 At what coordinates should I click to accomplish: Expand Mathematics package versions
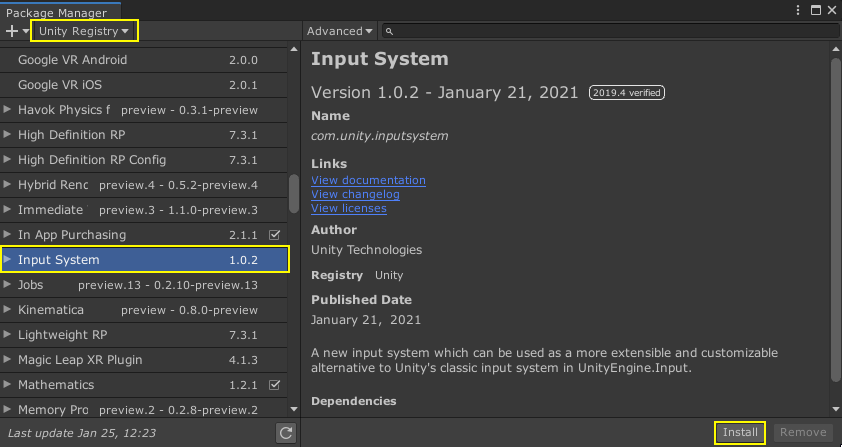[x=7, y=385]
